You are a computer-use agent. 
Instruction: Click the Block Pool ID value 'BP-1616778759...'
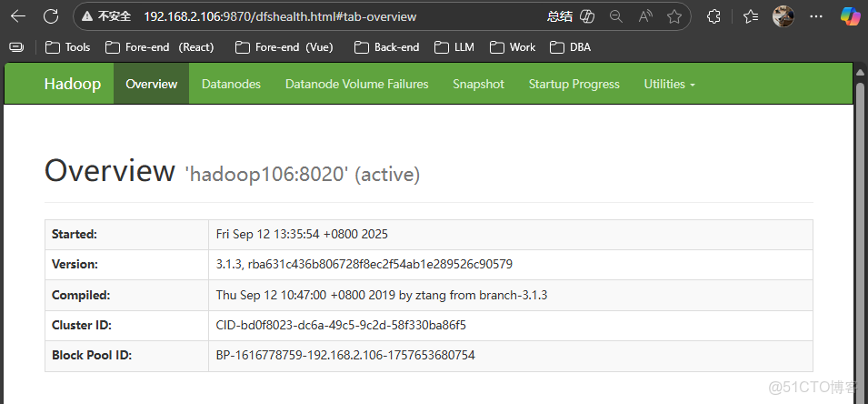tap(345, 355)
